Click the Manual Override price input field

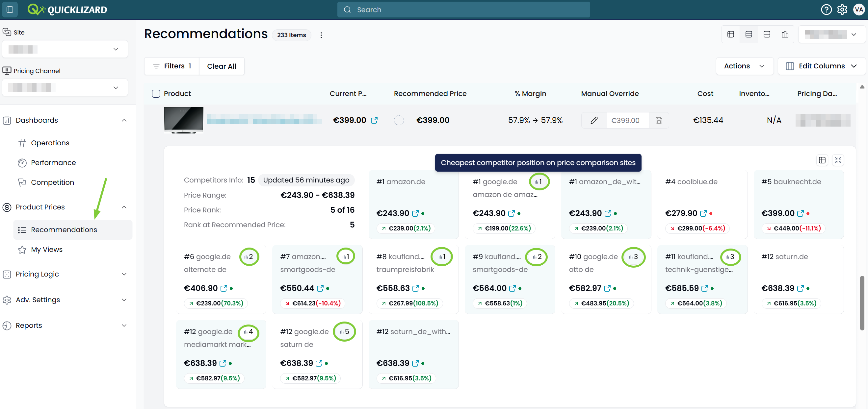628,120
